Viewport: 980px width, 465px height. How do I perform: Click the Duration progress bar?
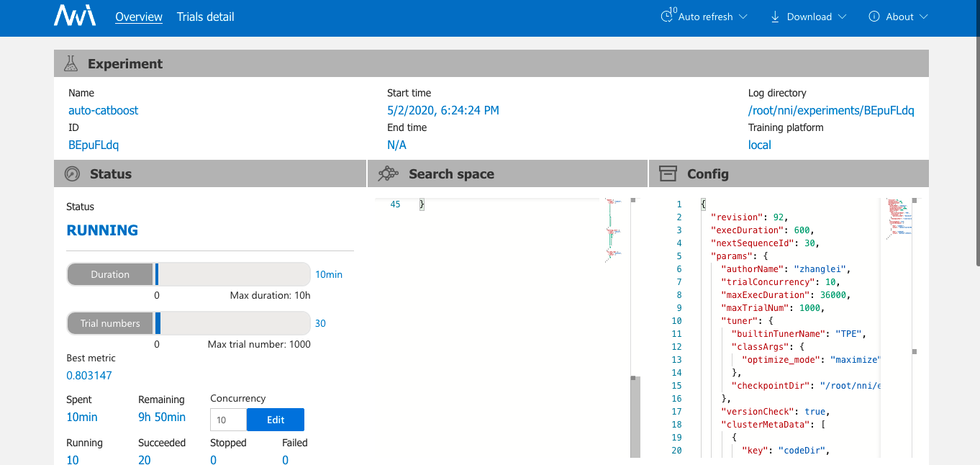click(x=189, y=274)
